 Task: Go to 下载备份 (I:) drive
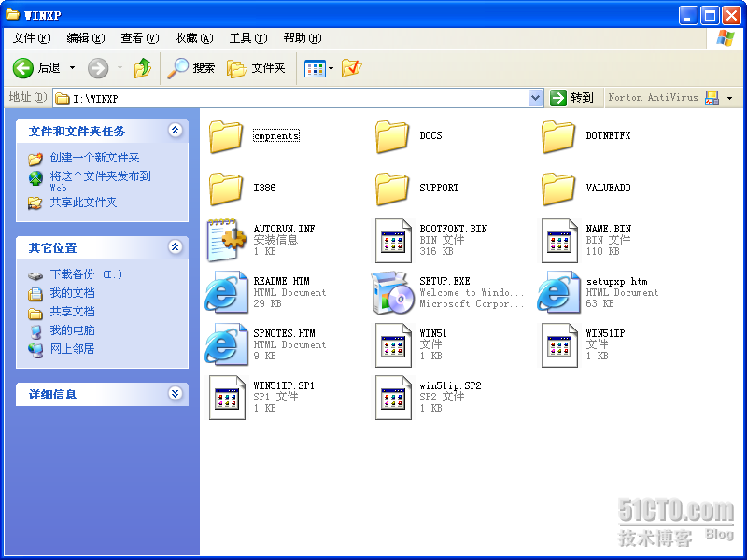point(86,274)
